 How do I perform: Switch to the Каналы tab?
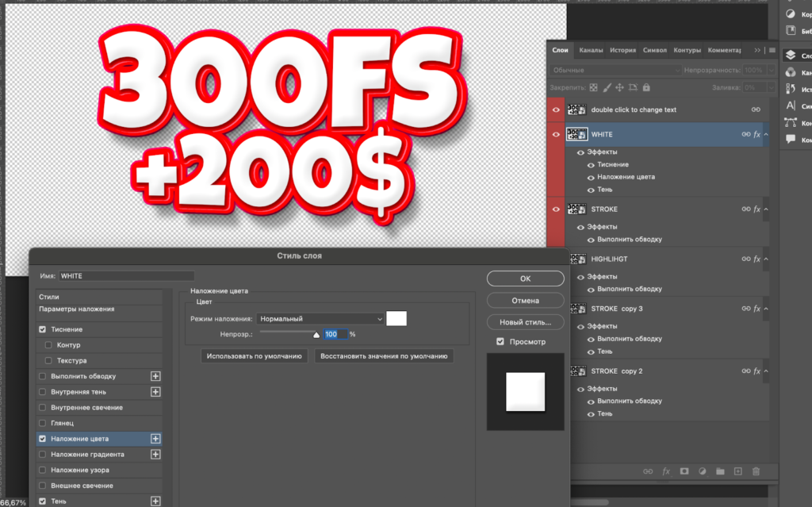click(x=591, y=50)
